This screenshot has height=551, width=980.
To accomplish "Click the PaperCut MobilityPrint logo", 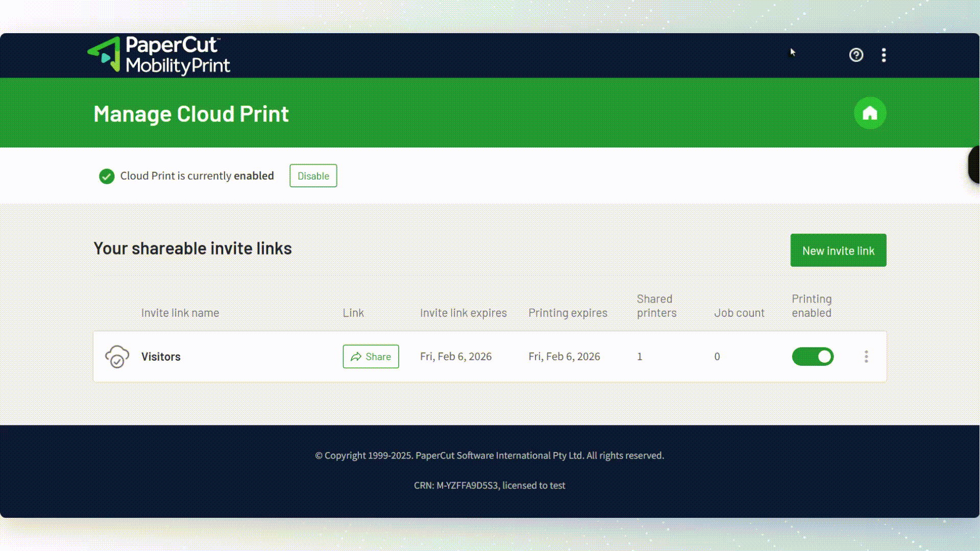I will (158, 55).
